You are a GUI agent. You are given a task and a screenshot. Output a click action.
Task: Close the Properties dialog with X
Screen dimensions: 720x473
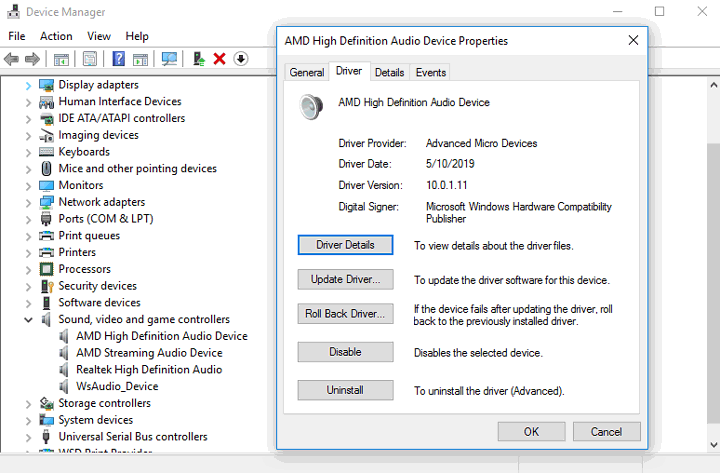633,40
